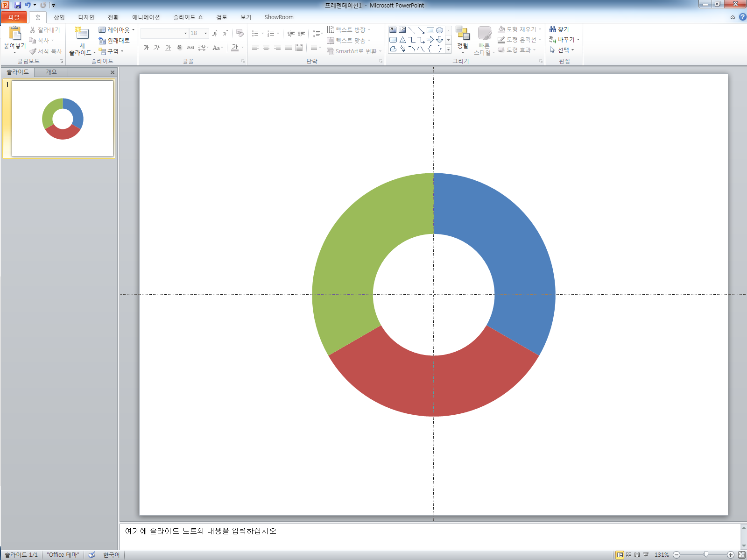Image resolution: width=747 pixels, height=560 pixels.
Task: Select the Elbow Arrow Connector shape
Action: pyautogui.click(x=421, y=40)
